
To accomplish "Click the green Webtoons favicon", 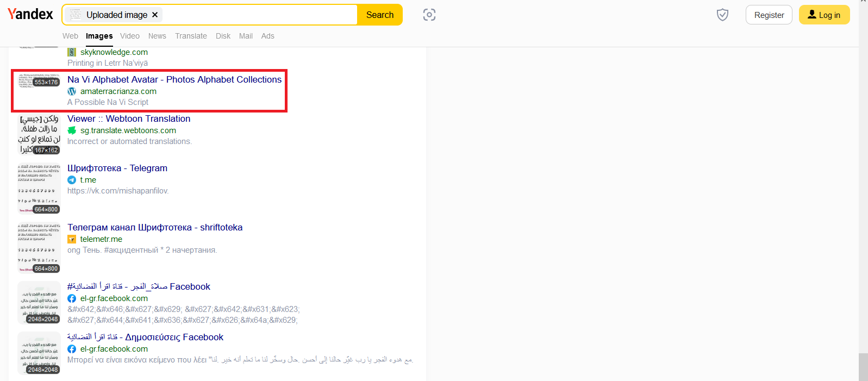I will tap(72, 130).
